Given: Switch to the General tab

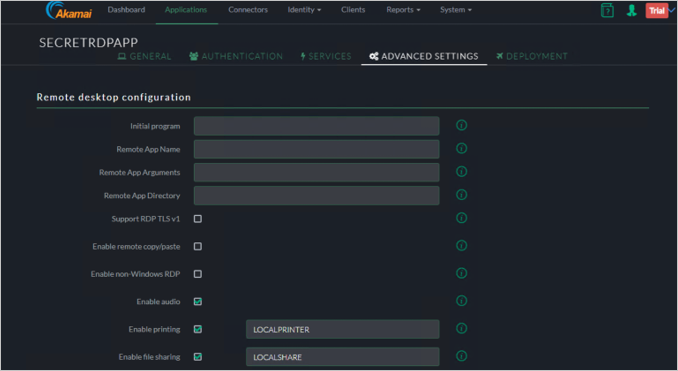Looking at the screenshot, I should [x=144, y=57].
